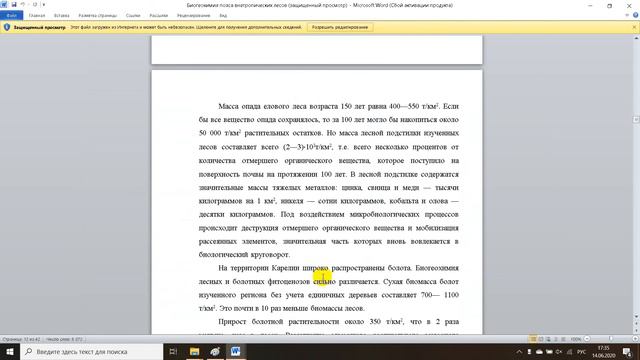
Task: Click the vertical scrollbar thumb
Action: [636, 120]
